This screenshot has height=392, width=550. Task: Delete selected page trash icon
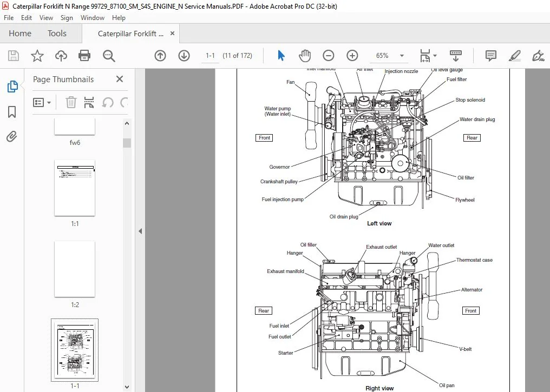(x=71, y=103)
